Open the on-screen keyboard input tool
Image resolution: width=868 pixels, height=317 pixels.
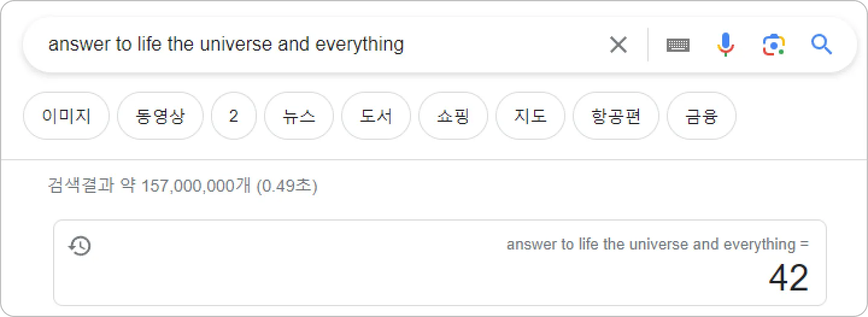click(678, 45)
